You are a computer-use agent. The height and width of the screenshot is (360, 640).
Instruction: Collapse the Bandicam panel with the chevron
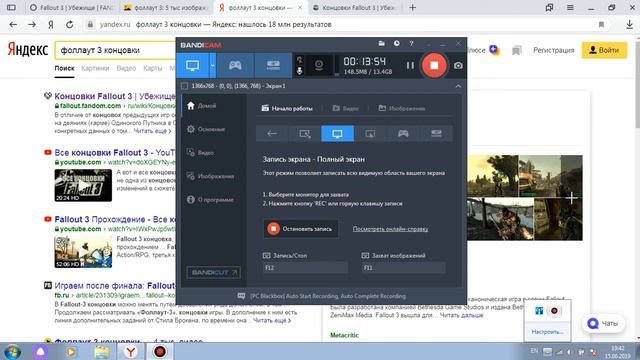[x=458, y=86]
